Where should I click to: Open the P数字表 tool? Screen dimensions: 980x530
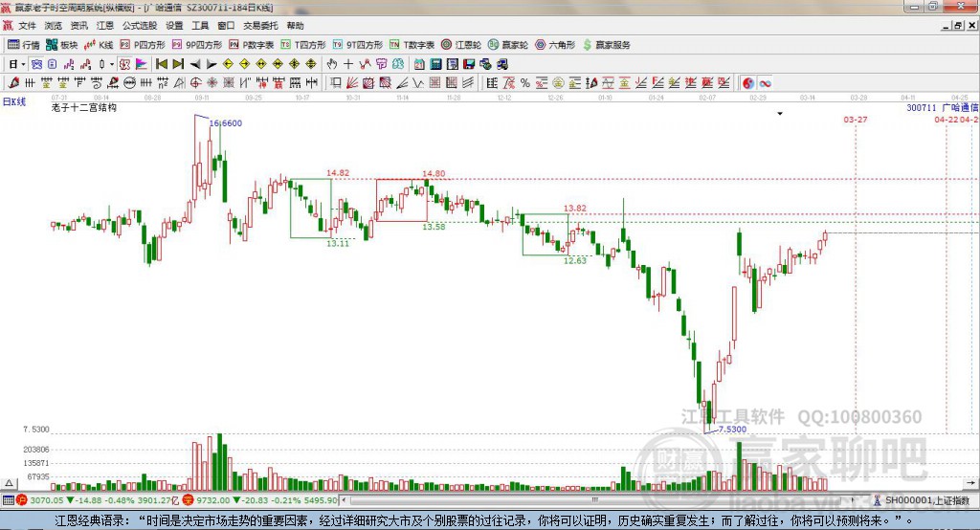click(252, 45)
